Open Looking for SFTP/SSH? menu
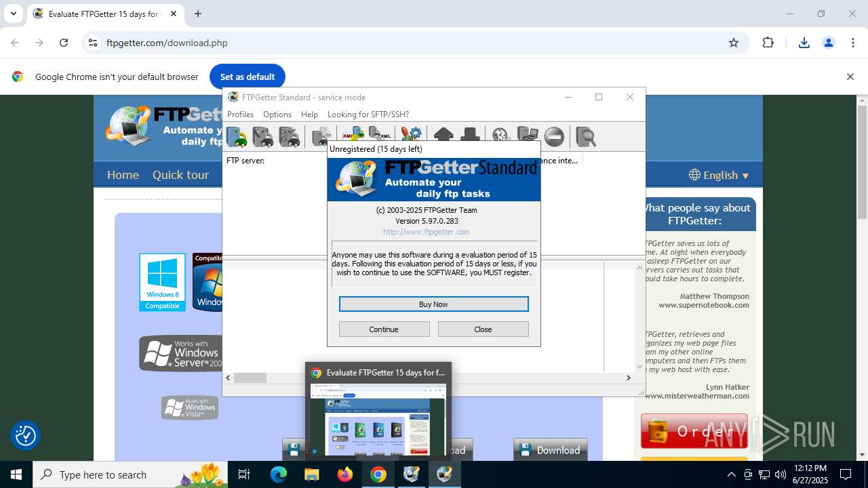This screenshot has height=488, width=868. tap(368, 115)
